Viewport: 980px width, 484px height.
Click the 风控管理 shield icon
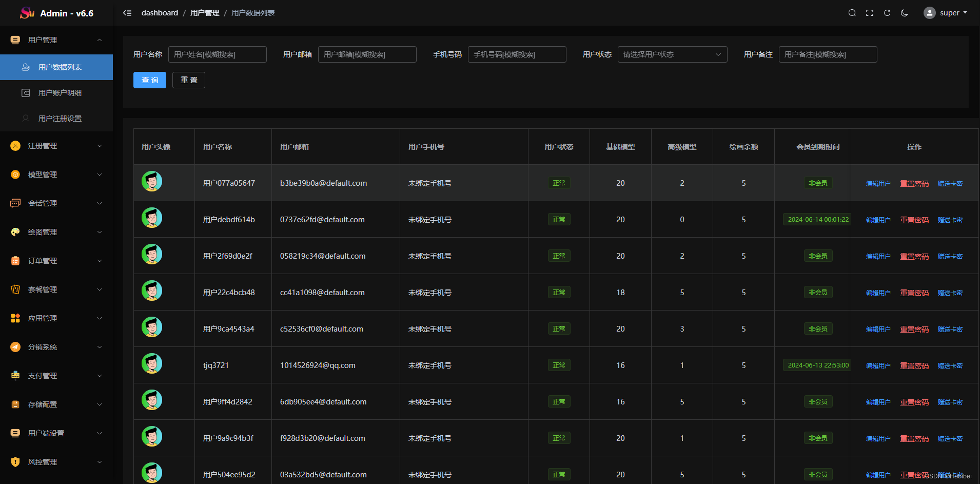click(15, 462)
